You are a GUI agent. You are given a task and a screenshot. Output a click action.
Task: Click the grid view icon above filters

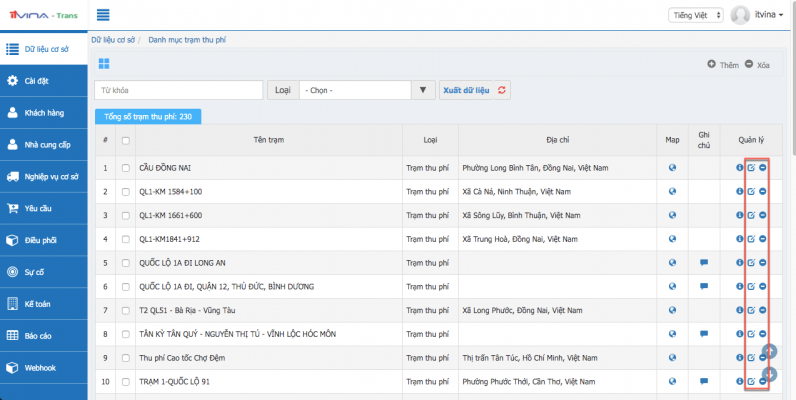pos(103,64)
